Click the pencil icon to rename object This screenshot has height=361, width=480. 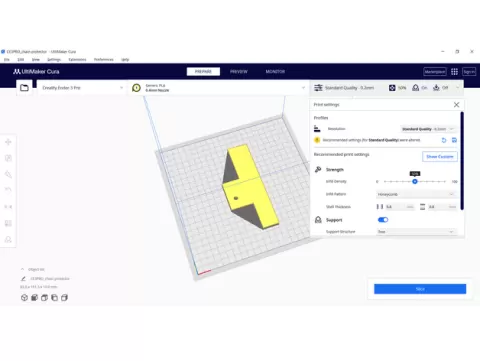point(23,279)
